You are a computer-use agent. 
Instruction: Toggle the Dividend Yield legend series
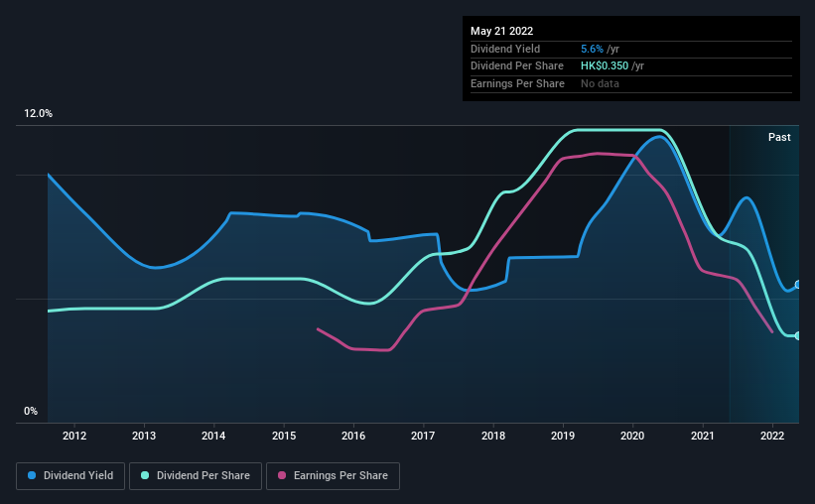[70, 476]
